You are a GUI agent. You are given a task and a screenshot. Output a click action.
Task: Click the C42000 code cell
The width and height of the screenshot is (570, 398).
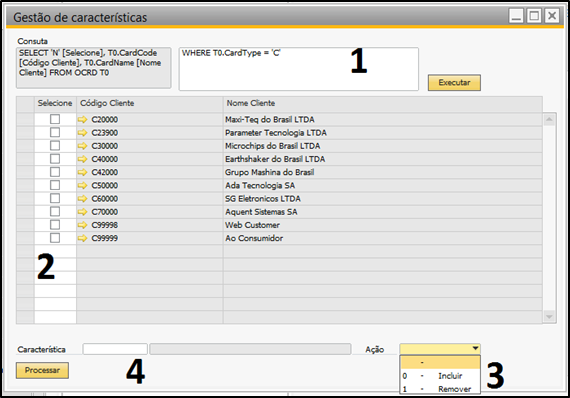pyautogui.click(x=149, y=172)
